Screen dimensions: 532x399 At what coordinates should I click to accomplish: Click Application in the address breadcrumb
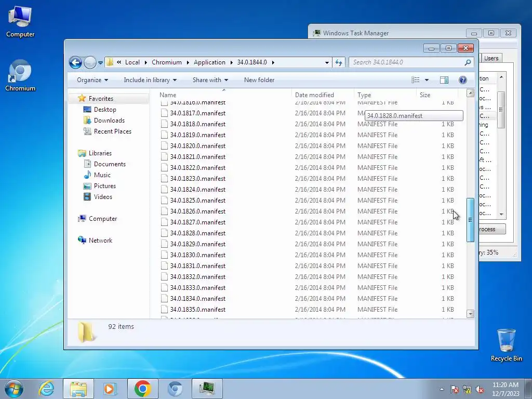coord(209,62)
